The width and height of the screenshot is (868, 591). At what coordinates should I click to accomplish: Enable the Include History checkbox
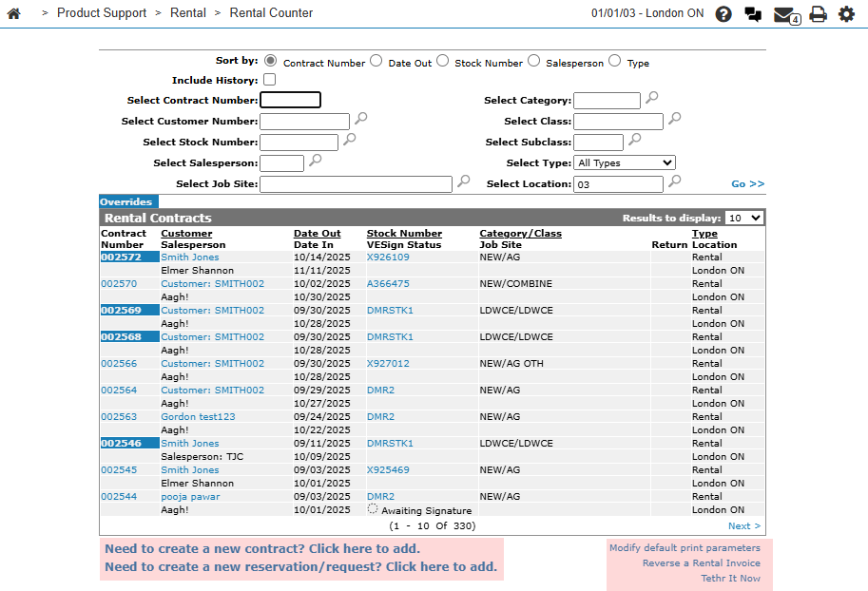tap(270, 80)
